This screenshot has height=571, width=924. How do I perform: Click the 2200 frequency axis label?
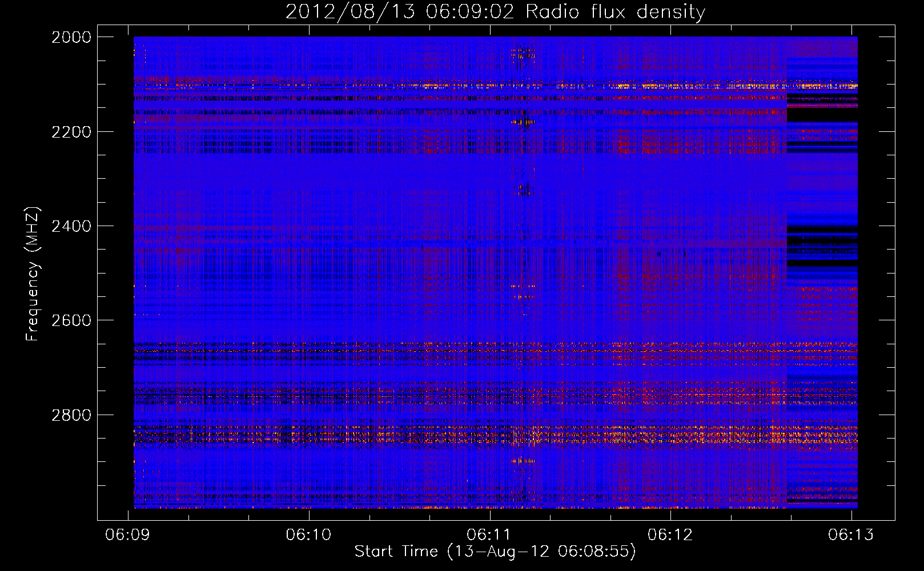[71, 132]
